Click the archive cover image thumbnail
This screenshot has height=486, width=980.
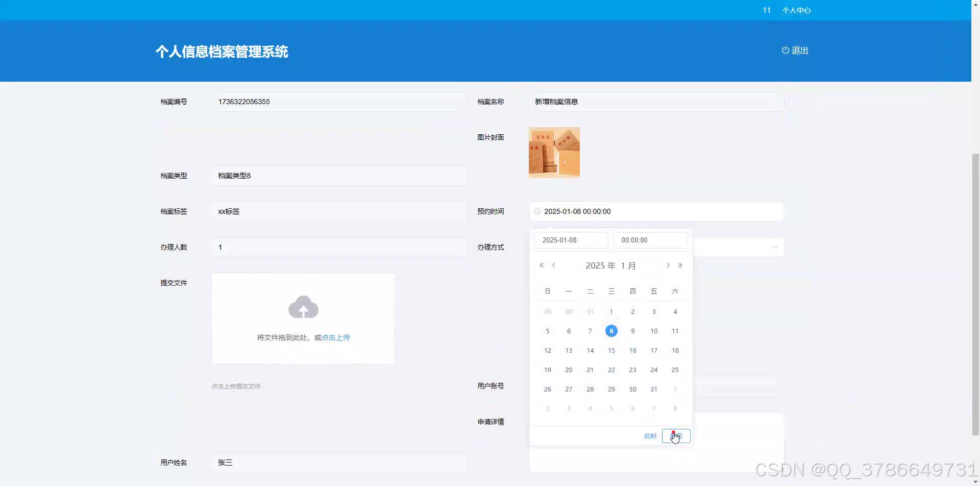point(554,152)
